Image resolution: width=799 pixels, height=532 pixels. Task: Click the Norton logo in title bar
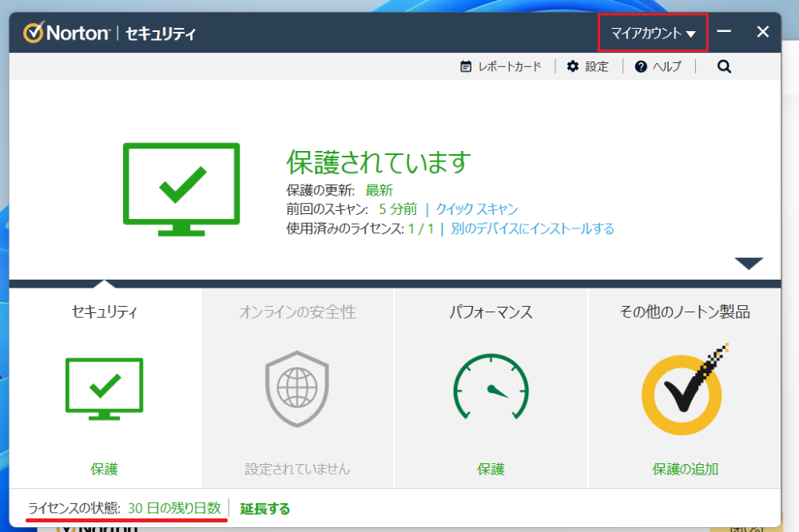pyautogui.click(x=66, y=33)
